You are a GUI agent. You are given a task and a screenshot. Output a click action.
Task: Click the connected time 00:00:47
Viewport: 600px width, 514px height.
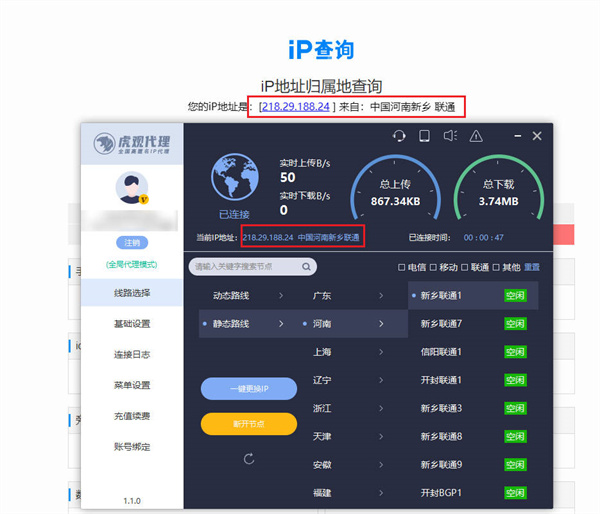point(484,238)
